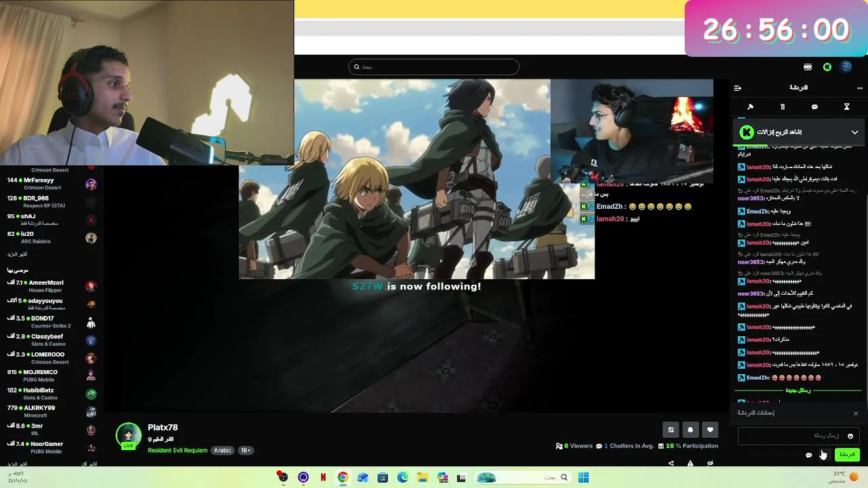868x488 pixels.
Task: Click the chat bubble icon near send button
Action: tap(808, 455)
